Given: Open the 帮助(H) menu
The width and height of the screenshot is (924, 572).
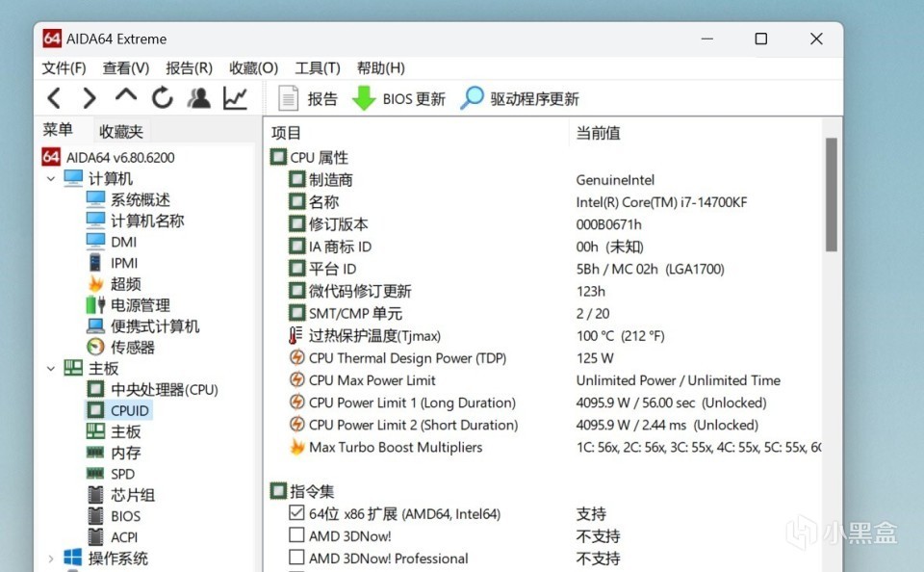Looking at the screenshot, I should point(381,68).
